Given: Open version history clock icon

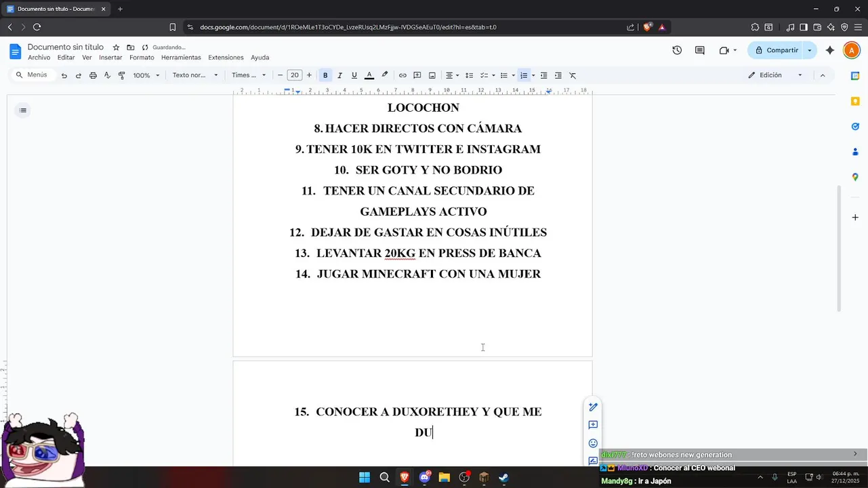Looking at the screenshot, I should pyautogui.click(x=677, y=50).
